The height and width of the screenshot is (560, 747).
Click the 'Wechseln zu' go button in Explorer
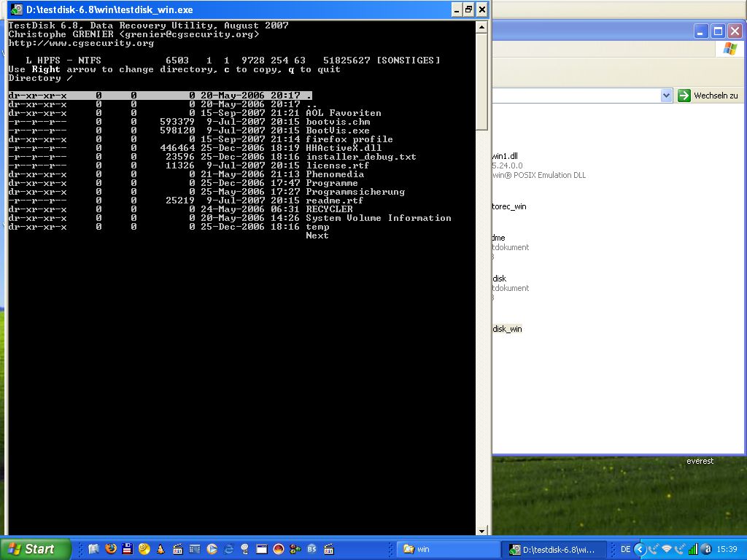pyautogui.click(x=708, y=96)
